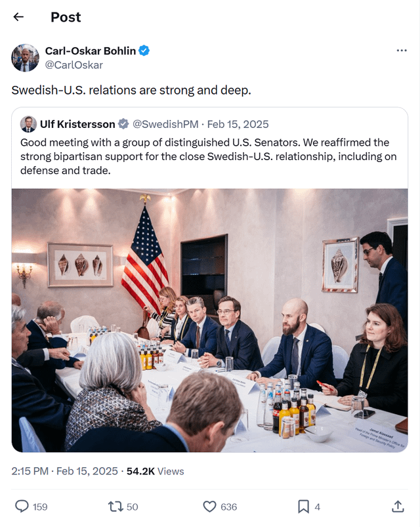
Task: Open the 2:15 PM Feb 15, 2025 timestamp
Action: click(65, 471)
